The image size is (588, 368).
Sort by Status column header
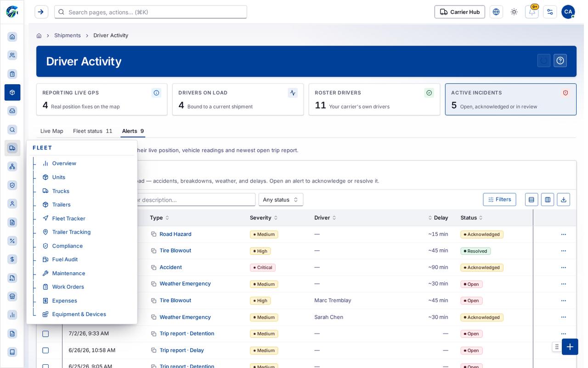[x=472, y=218]
